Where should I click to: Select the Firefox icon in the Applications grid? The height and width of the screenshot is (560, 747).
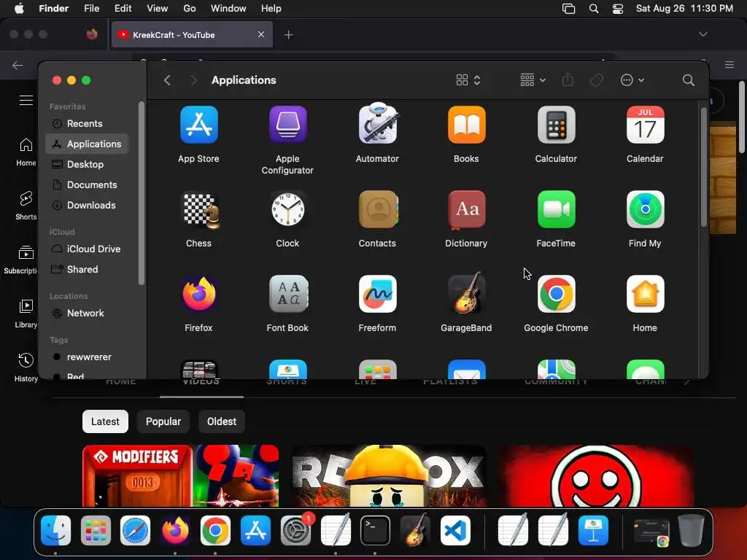pyautogui.click(x=198, y=294)
